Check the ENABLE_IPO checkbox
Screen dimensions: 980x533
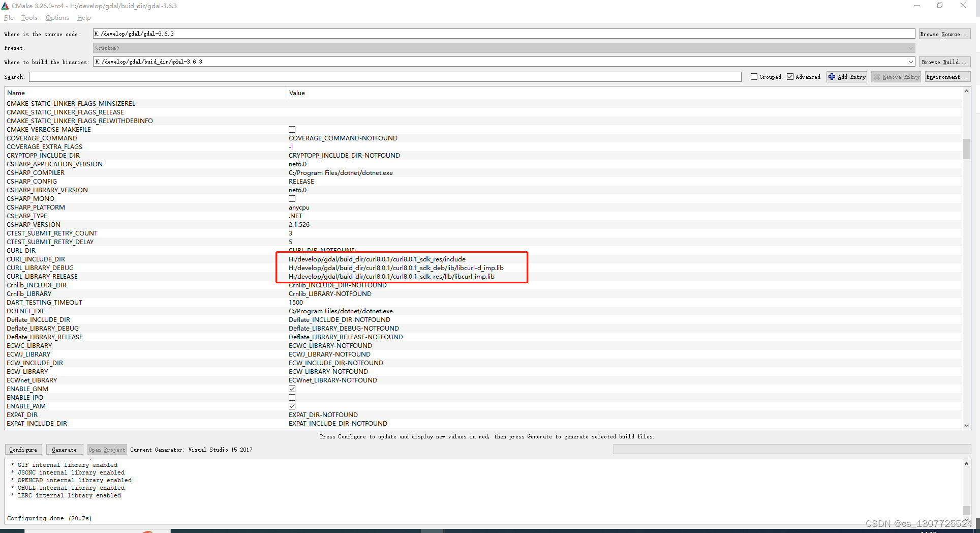(x=292, y=398)
